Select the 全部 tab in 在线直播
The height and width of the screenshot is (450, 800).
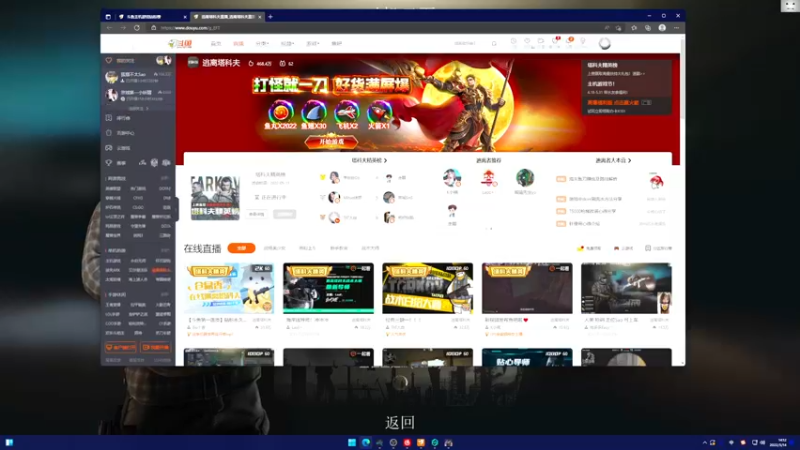241,248
